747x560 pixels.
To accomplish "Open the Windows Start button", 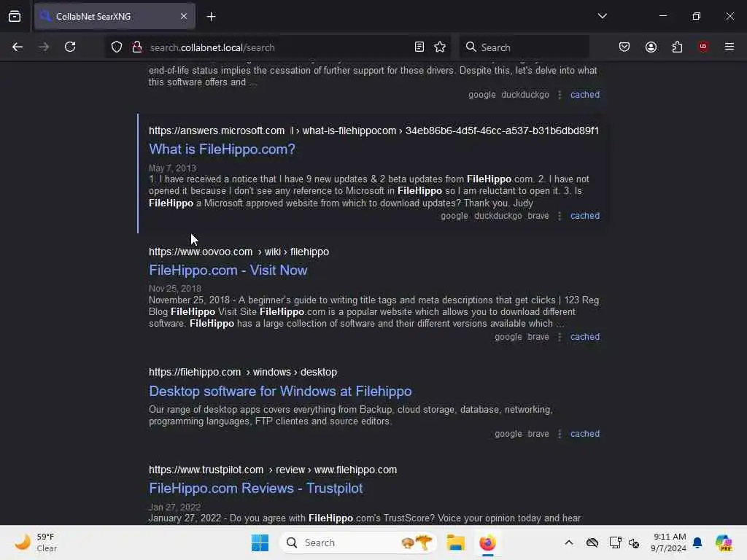I will [x=260, y=542].
